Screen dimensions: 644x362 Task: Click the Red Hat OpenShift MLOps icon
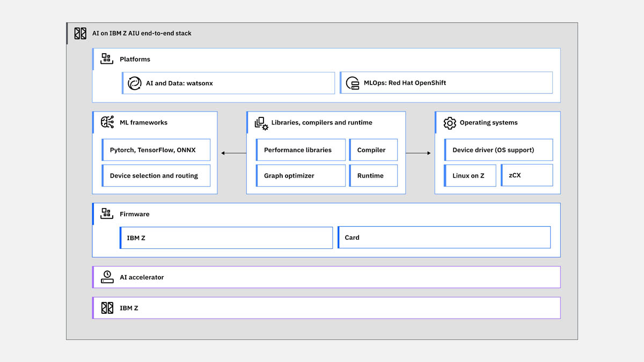[x=353, y=83]
